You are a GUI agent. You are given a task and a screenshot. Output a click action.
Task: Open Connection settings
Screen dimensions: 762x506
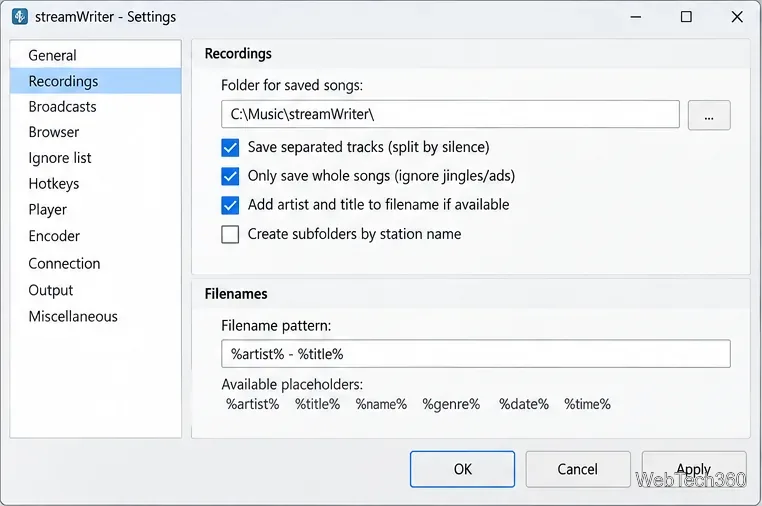(x=95, y=263)
